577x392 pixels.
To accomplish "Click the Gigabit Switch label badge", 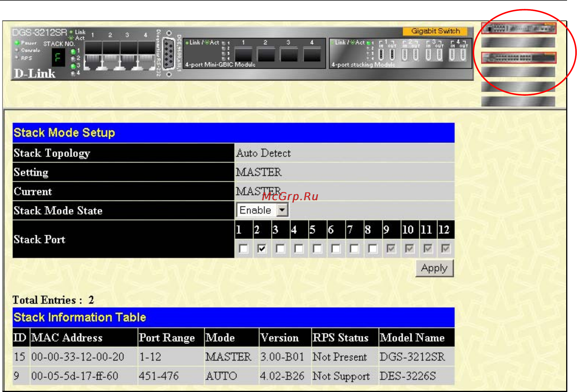I will pos(435,31).
